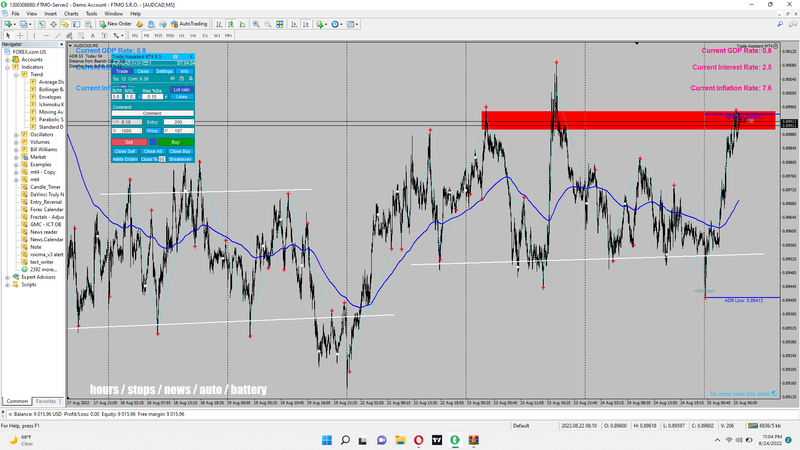The height and width of the screenshot is (450, 800).
Task: Switch chart to M15 timeframe
Action: click(x=158, y=35)
